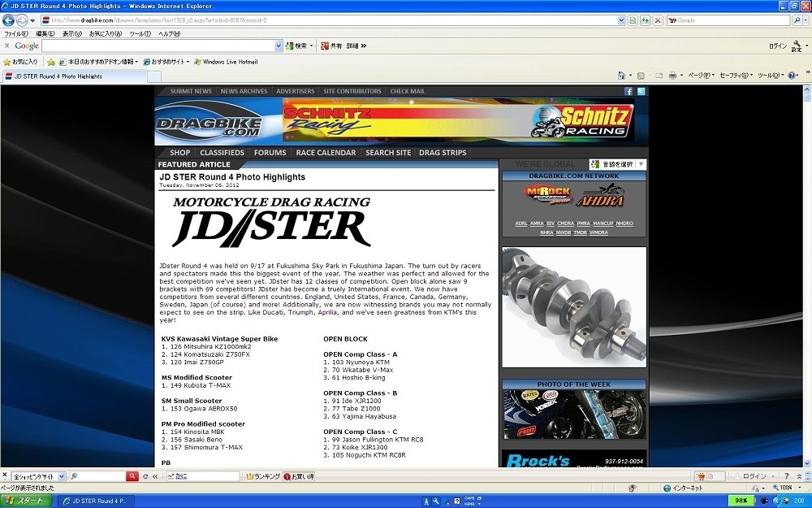Open the search provider dropdown arrow
The image size is (812, 508).
coord(806,20)
